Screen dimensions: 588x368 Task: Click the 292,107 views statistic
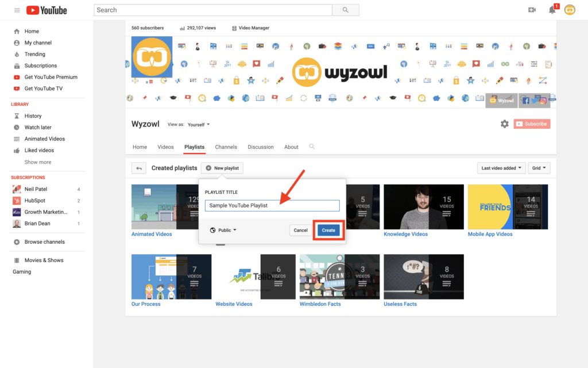click(198, 28)
